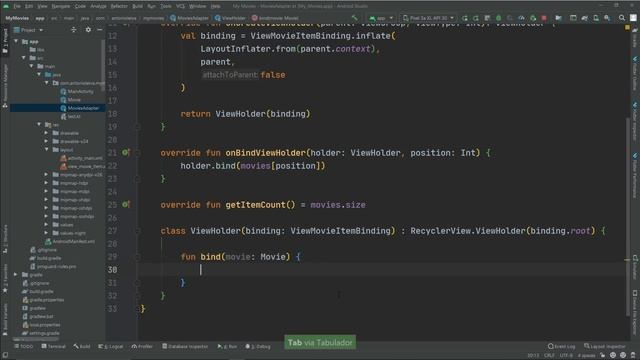
Task: Open the VCS menu
Action: 180,6
